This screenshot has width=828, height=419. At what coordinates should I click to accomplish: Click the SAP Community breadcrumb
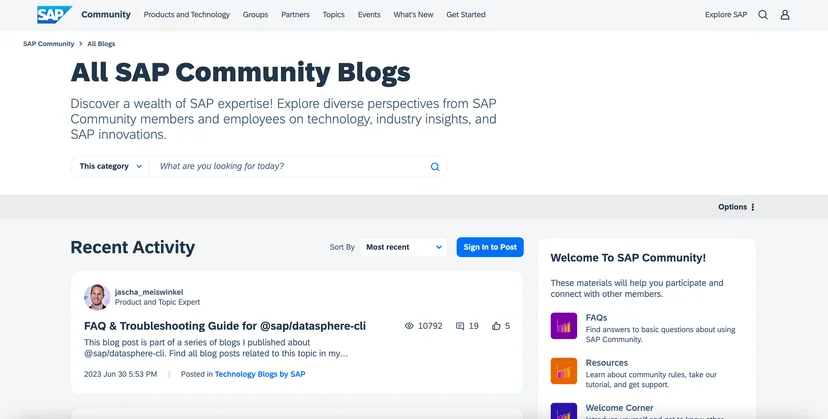(49, 44)
